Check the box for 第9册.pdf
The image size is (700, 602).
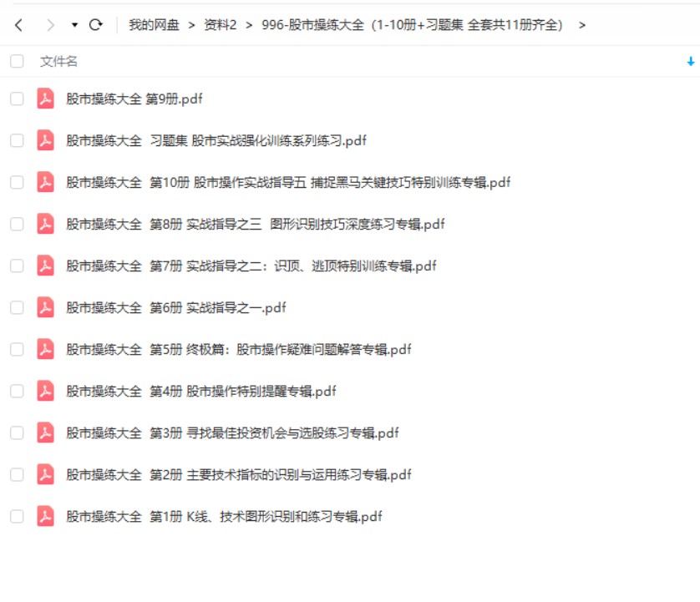17,99
